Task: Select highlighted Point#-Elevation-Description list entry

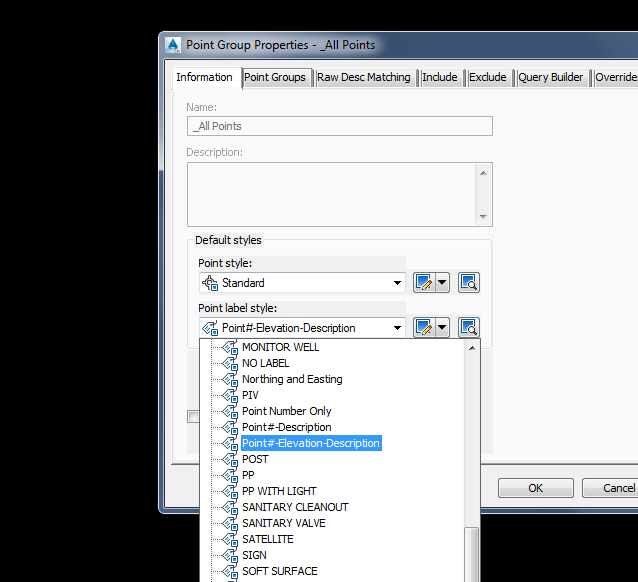Action: (311, 443)
